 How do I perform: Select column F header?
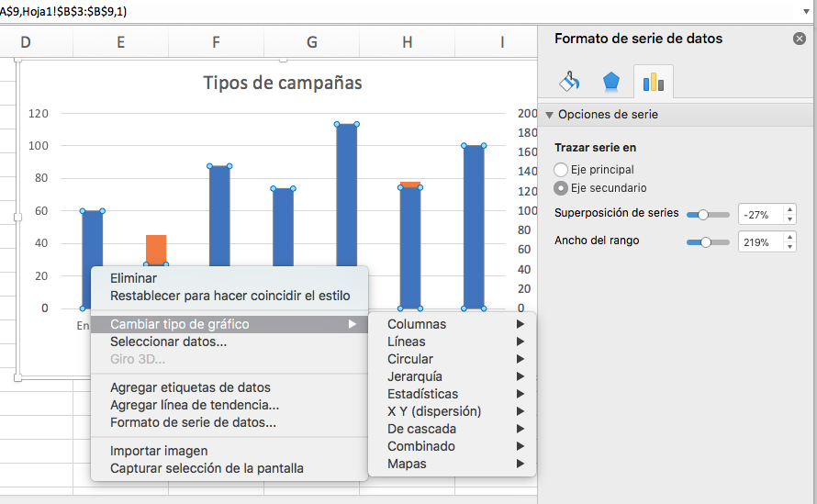pyautogui.click(x=217, y=42)
